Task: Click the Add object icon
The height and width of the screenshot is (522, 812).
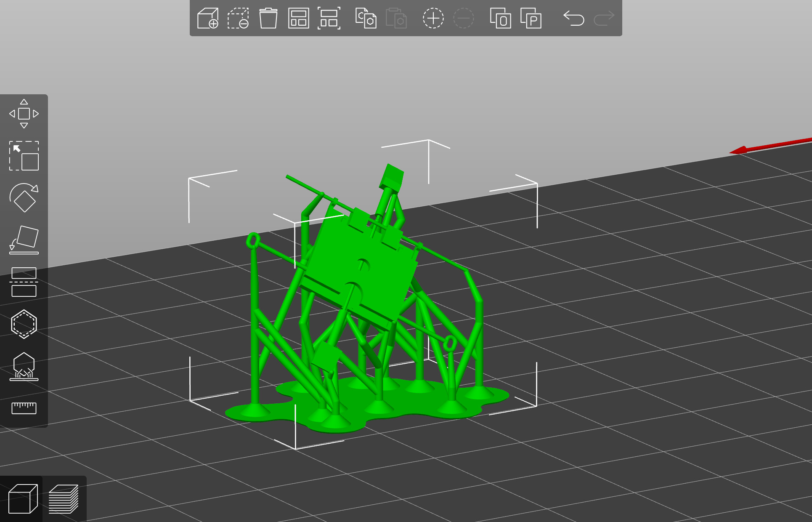Action: click(x=208, y=19)
